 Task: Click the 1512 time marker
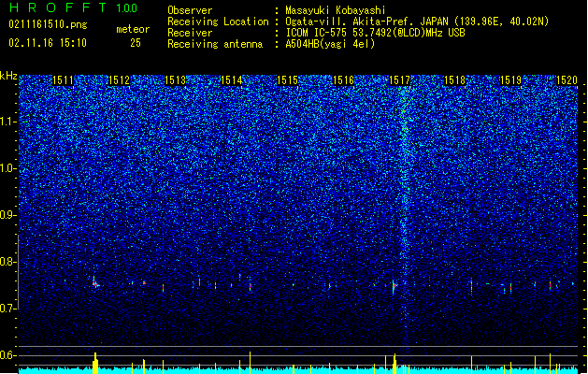[x=119, y=80]
